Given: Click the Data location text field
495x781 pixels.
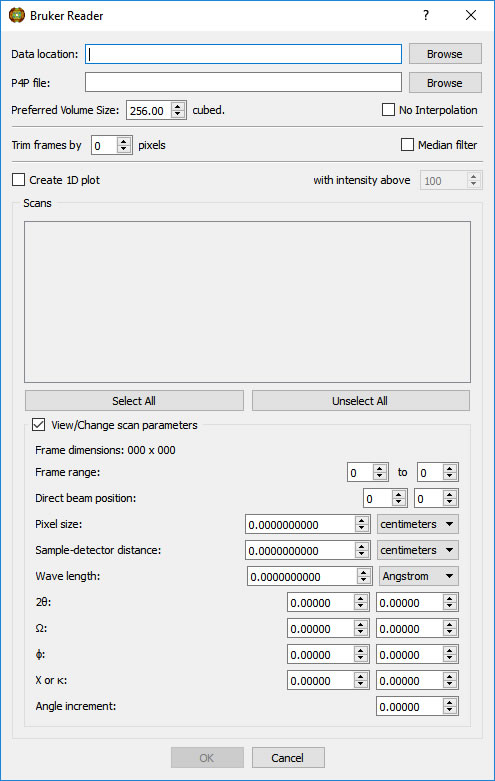Looking at the screenshot, I should click(x=243, y=54).
